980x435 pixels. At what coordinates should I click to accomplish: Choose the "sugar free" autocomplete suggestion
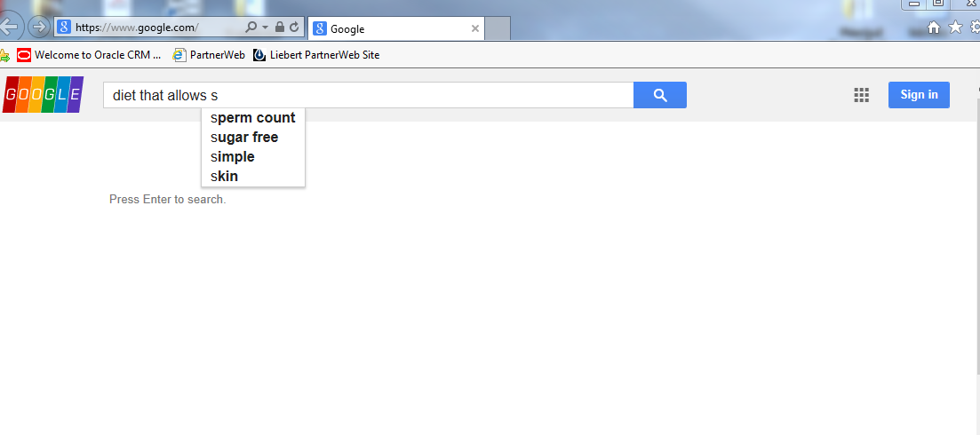coord(244,138)
